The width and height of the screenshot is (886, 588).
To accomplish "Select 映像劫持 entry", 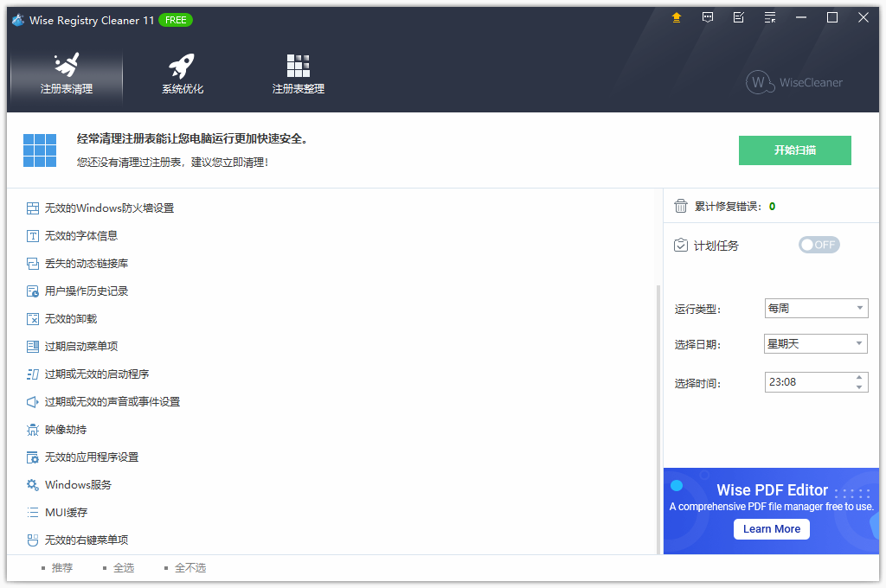I will [66, 430].
